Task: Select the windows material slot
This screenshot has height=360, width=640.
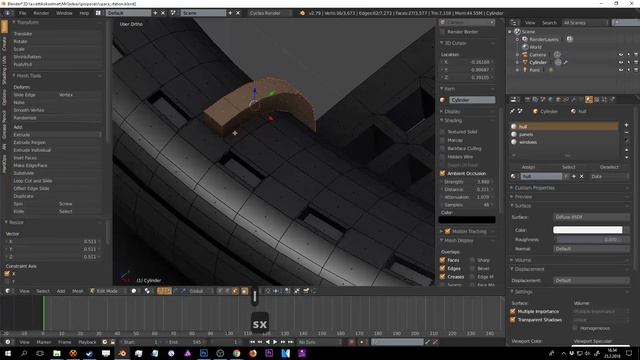Action: coord(565,142)
